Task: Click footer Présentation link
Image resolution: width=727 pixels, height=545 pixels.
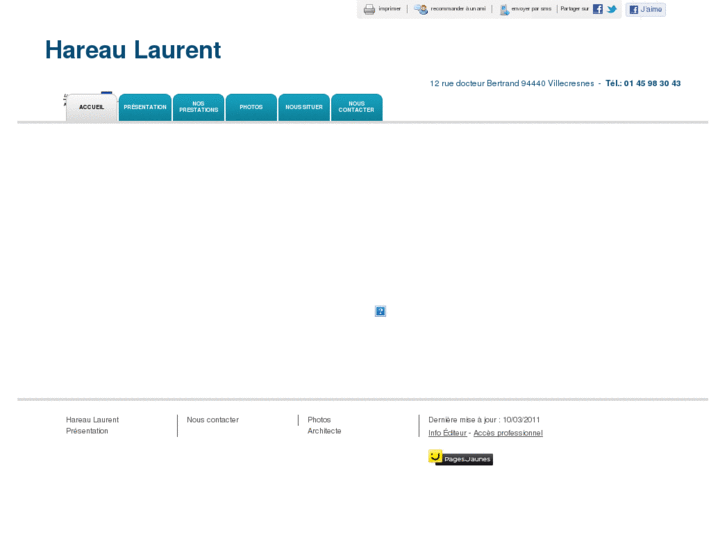Action: pyautogui.click(x=87, y=431)
